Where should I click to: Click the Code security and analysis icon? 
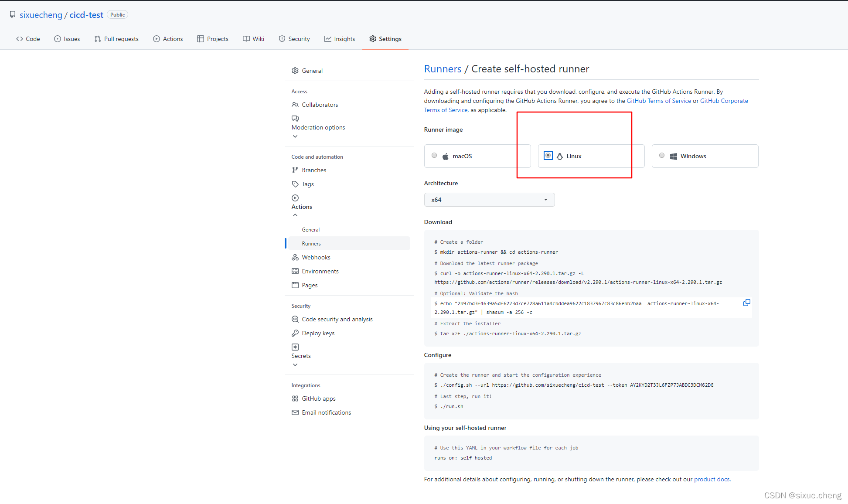pos(295,319)
